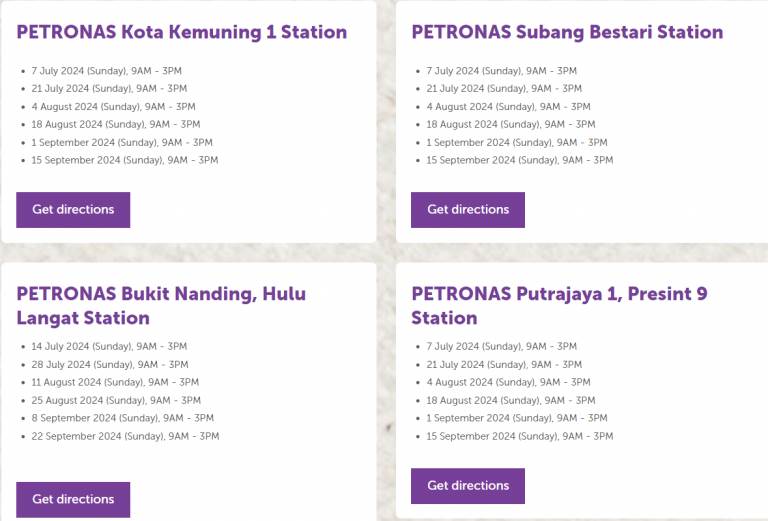Select 8 September 2024 entry under Bukit Nanding
Viewport: 768px width, 521px height.
122,418
